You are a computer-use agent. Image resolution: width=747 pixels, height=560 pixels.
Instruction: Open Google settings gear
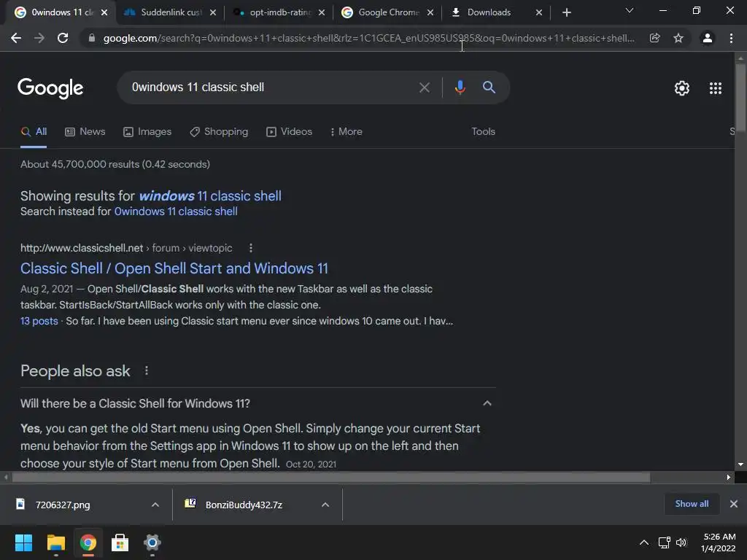(682, 88)
